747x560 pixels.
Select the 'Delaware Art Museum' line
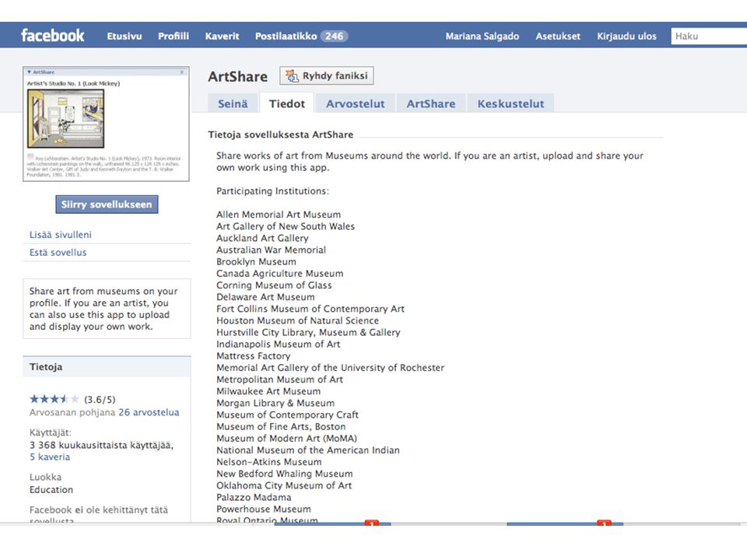click(x=265, y=296)
